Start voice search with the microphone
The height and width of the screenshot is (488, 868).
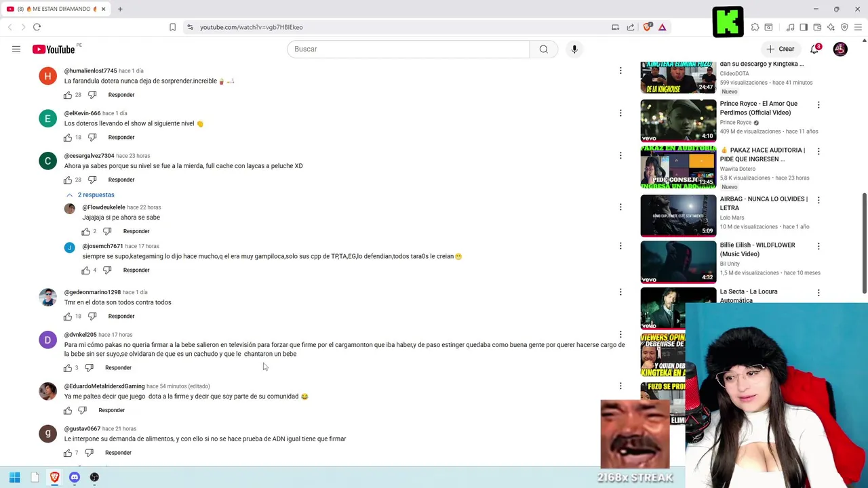574,49
